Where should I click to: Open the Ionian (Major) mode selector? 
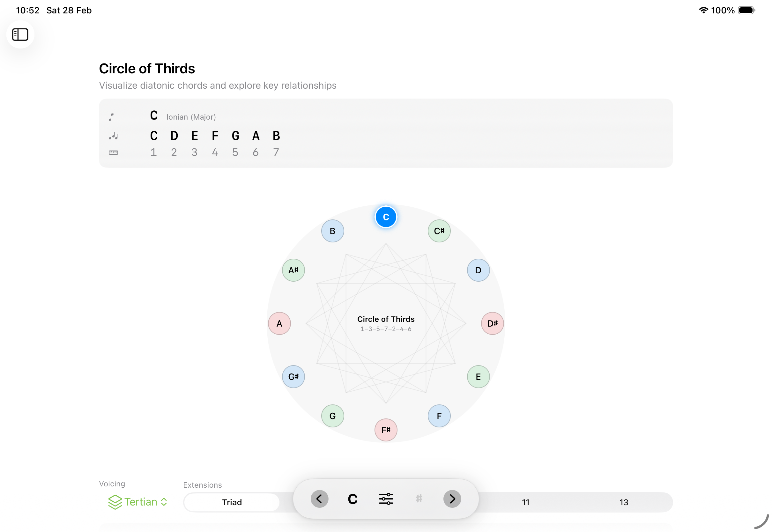pyautogui.click(x=191, y=117)
